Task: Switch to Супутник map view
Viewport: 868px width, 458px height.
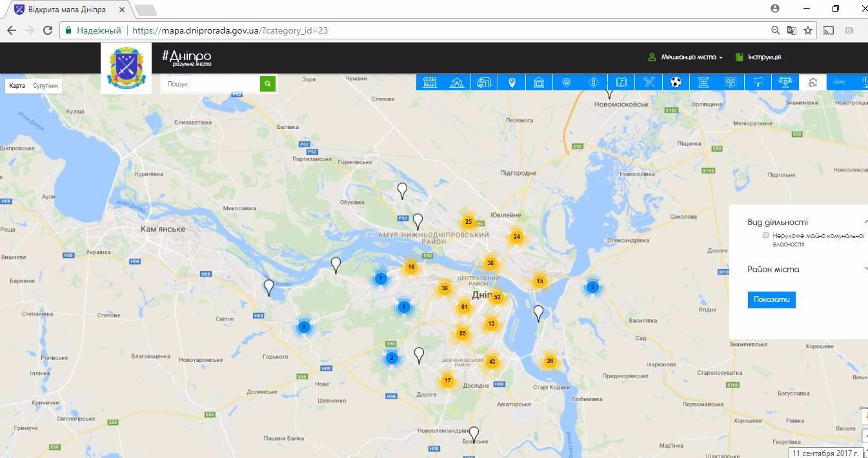Action: tap(45, 86)
